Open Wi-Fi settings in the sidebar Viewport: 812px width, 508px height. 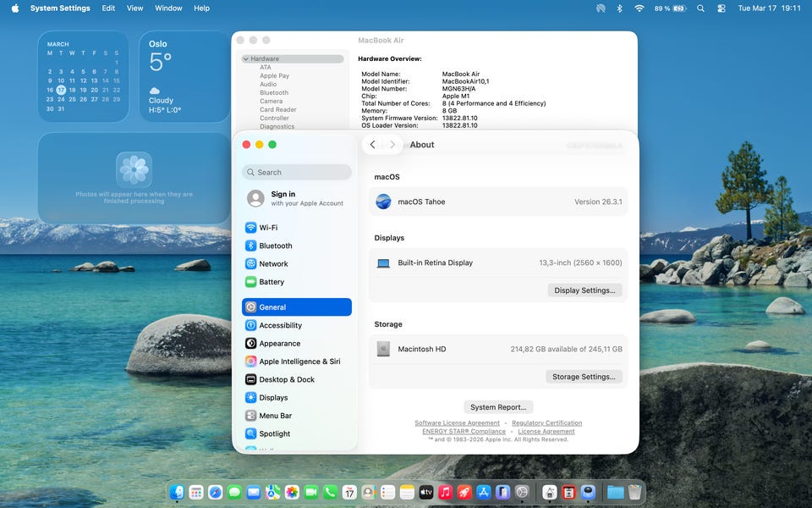(x=268, y=228)
